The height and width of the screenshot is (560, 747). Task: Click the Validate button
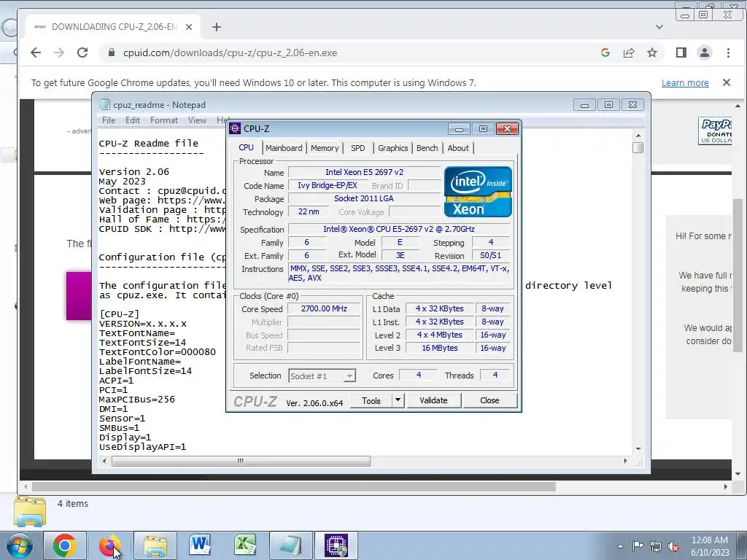(x=433, y=400)
